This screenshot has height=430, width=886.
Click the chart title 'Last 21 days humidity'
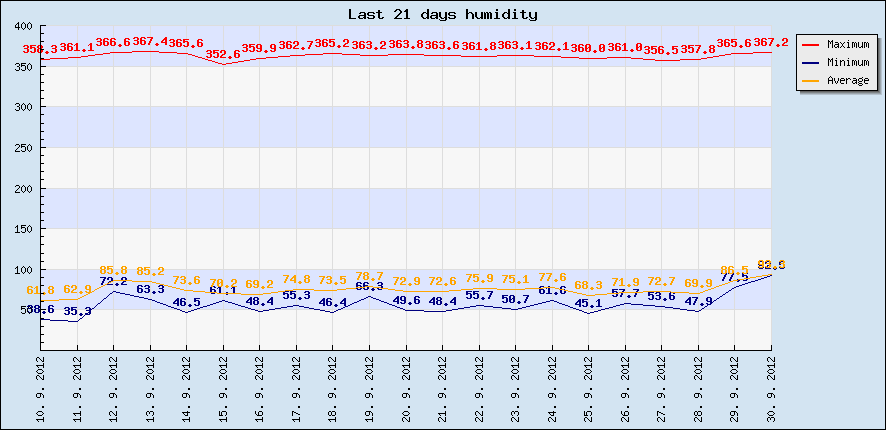(442, 14)
